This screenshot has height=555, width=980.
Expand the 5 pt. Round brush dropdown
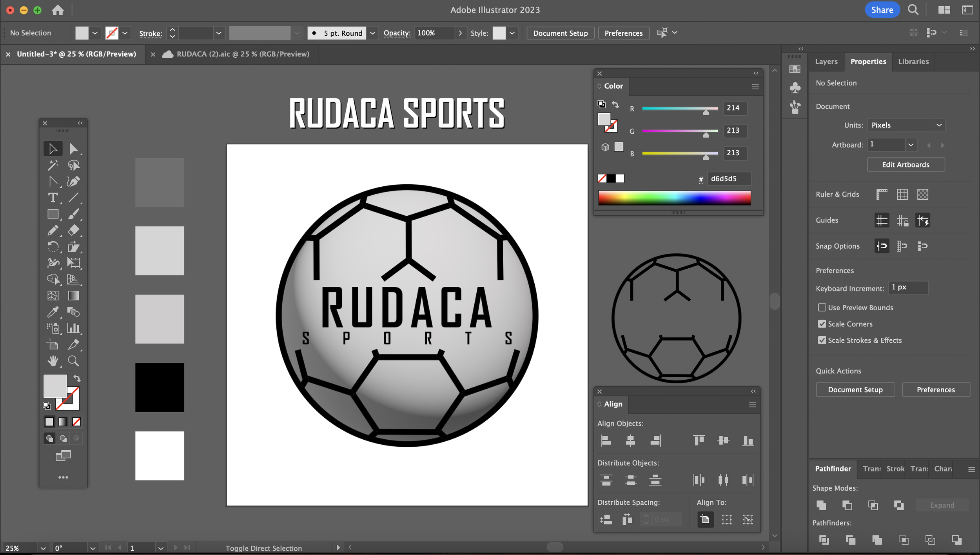372,33
